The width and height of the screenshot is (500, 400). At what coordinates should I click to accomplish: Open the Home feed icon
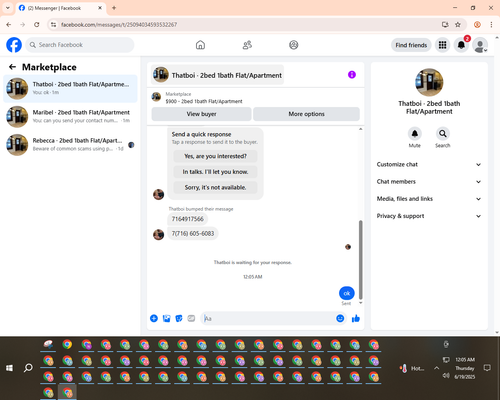pos(200,45)
